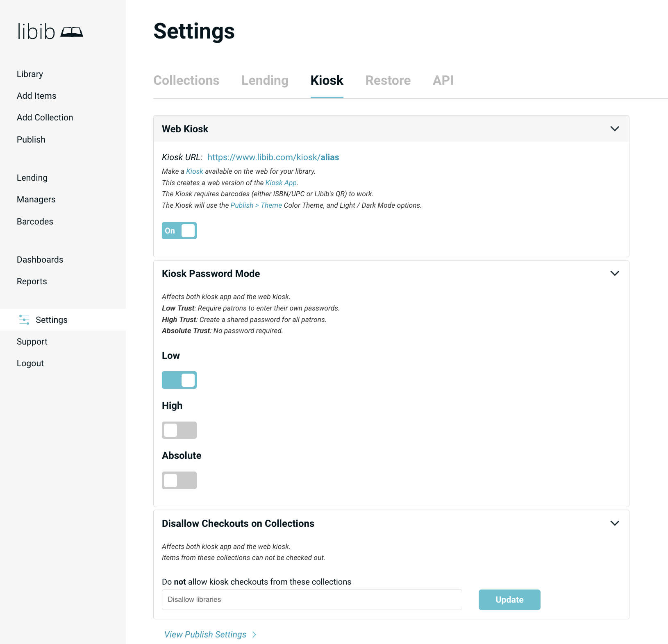Open the Managers page
This screenshot has width=668, height=644.
coord(36,200)
